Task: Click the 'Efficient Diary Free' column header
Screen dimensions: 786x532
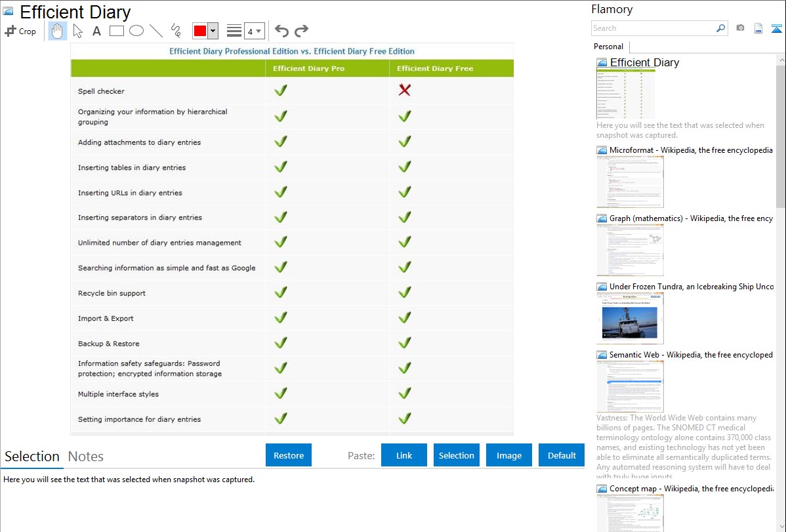Action: 435,68
